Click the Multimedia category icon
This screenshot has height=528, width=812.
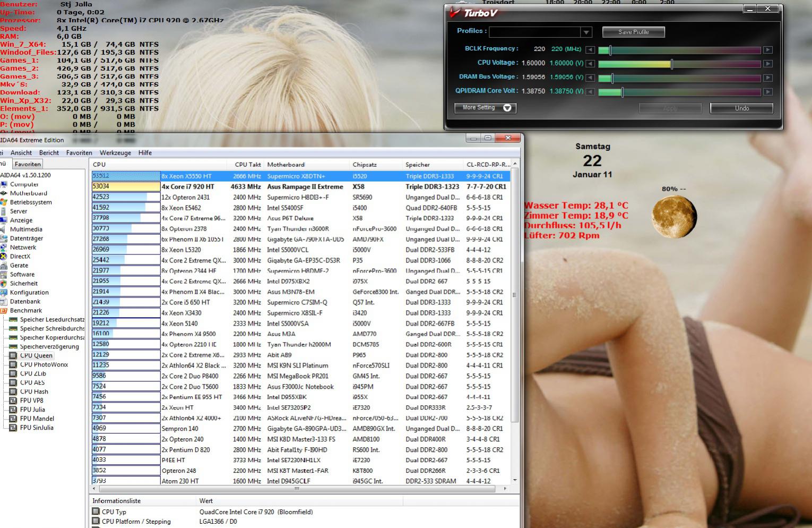pyautogui.click(x=3, y=229)
